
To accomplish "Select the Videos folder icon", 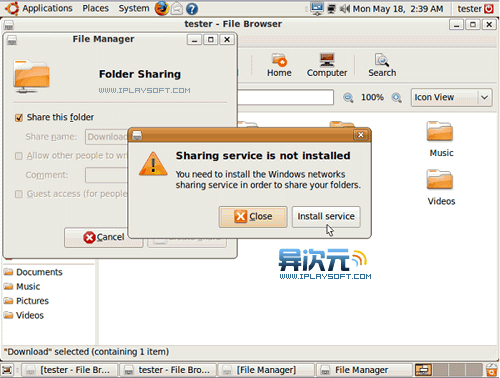I will pos(440,180).
